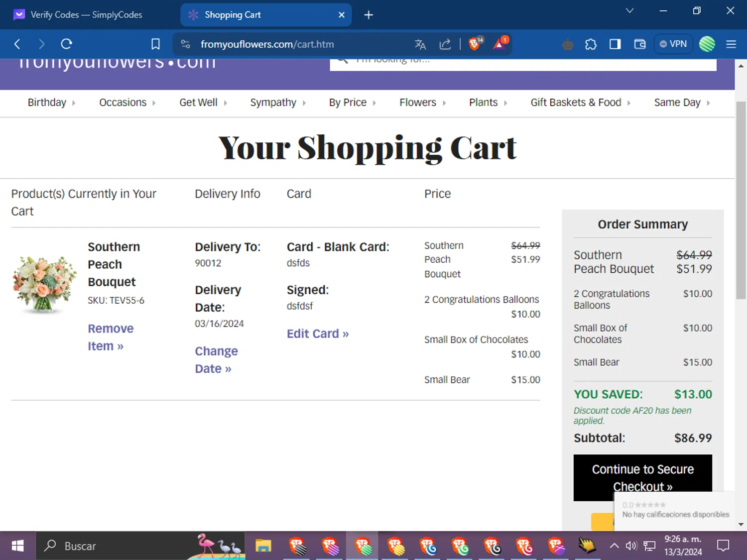
Task: Click the Edit Card » link
Action: pyautogui.click(x=318, y=334)
